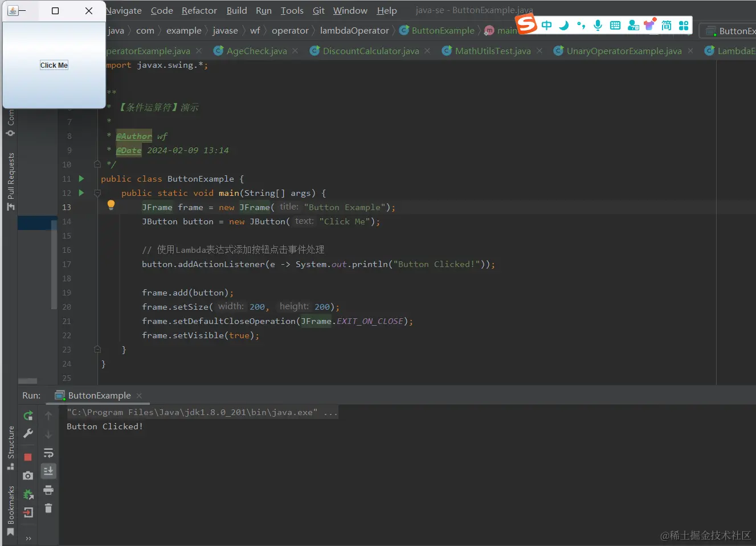
Task: Toggle soft-wrap in the Run console
Action: (48, 453)
